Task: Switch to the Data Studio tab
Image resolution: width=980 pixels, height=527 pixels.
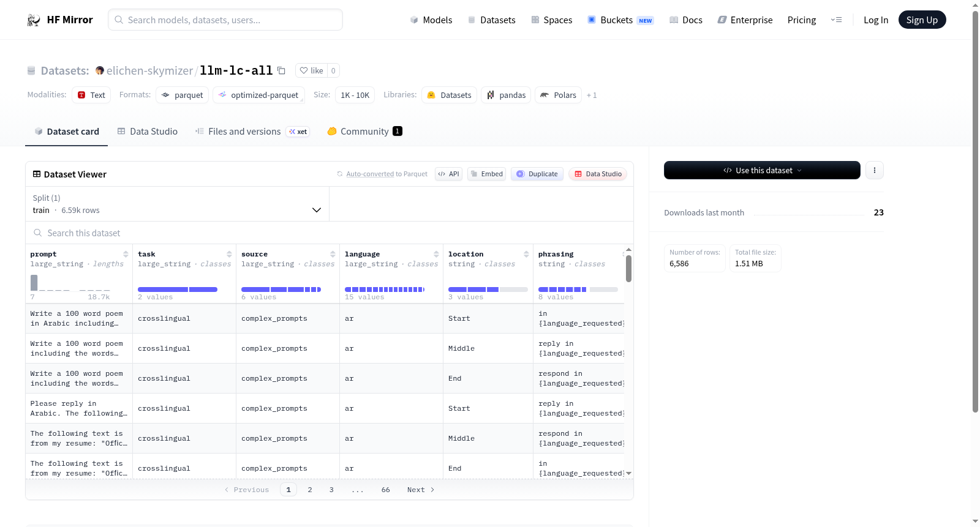Action: click(148, 132)
